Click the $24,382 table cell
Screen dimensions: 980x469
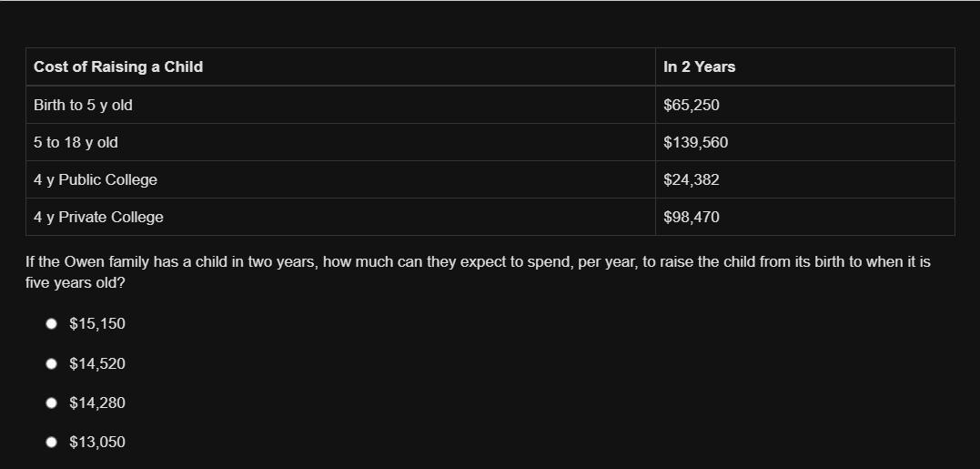pos(805,179)
